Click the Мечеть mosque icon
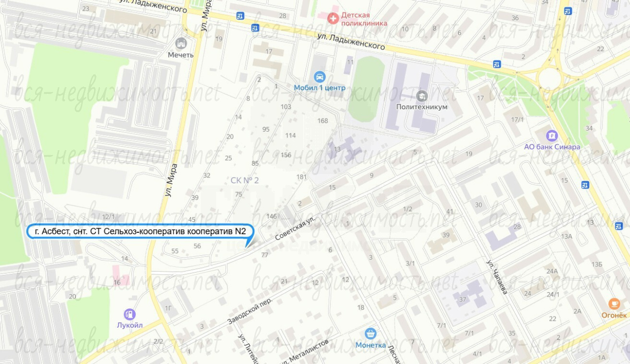 coord(181,43)
